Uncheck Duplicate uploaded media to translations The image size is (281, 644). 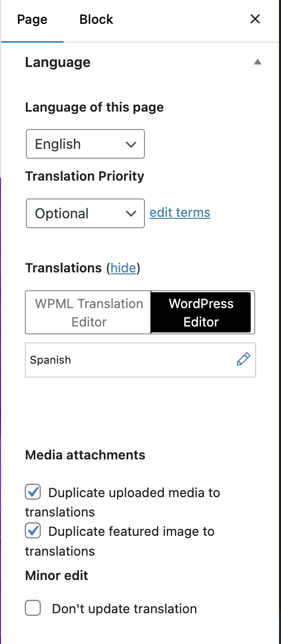pos(33,492)
